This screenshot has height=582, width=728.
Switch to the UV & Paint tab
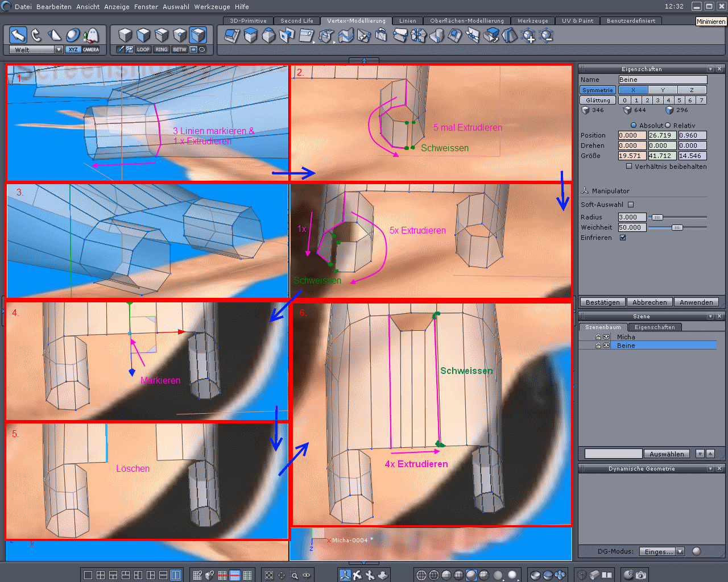577,21
